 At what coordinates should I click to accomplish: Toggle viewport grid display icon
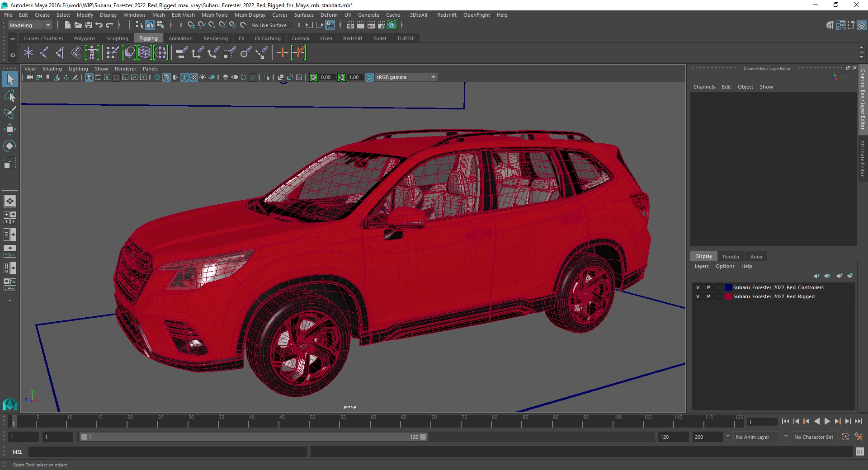click(x=89, y=77)
